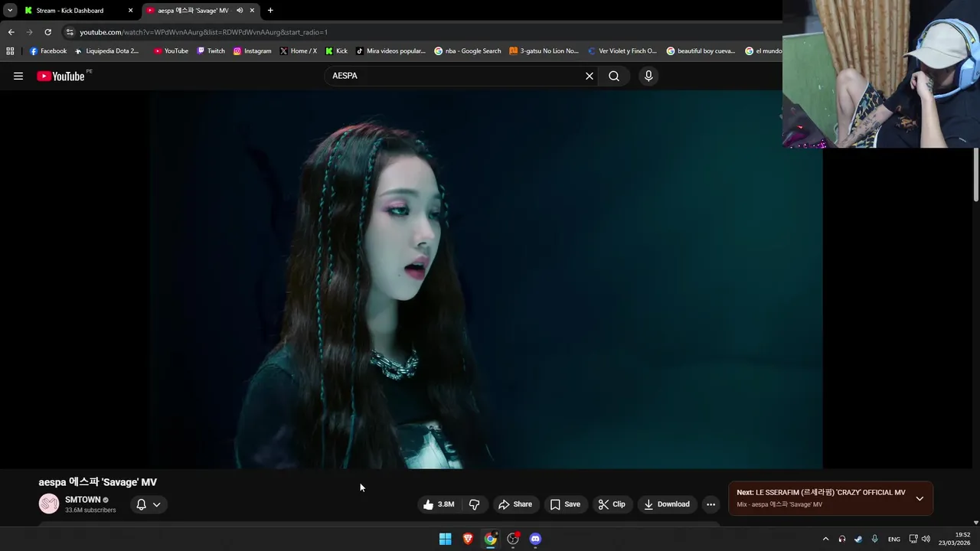Switch to Chrome in the taskbar

pyautogui.click(x=490, y=539)
